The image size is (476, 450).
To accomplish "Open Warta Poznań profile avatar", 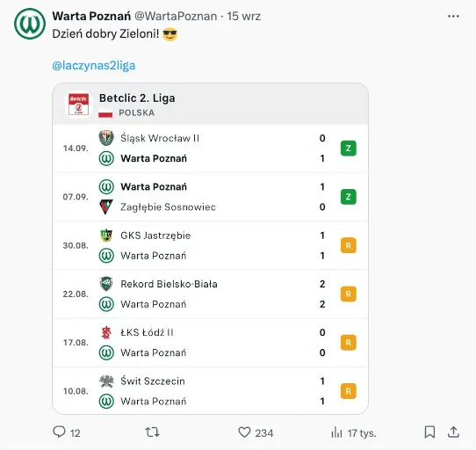I will point(30,24).
